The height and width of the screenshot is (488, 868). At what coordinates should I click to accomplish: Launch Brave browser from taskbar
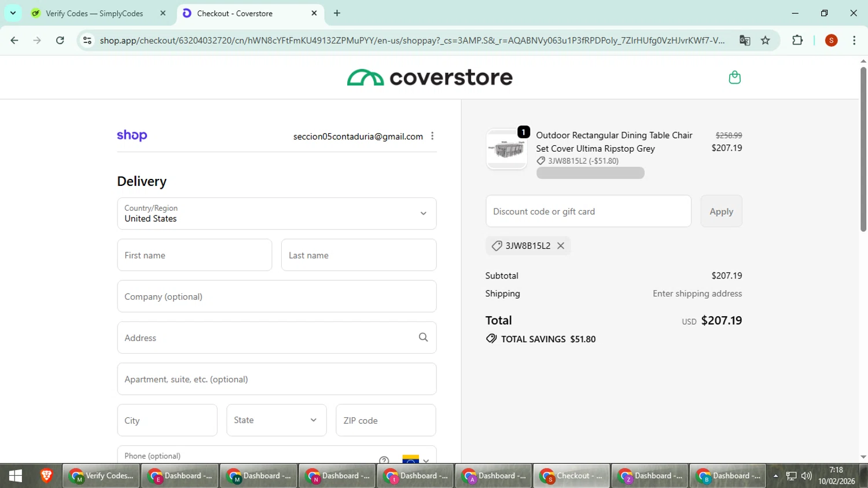[46, 476]
